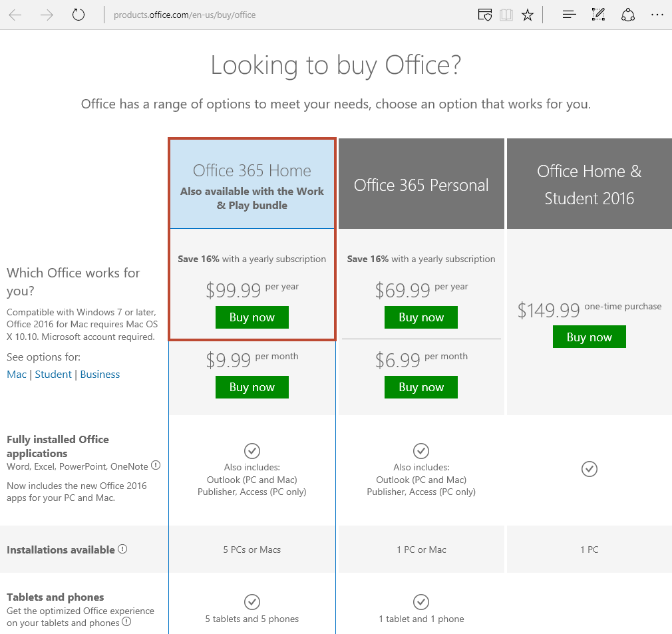Buy Office 365 Home monthly for $9.99

tap(252, 387)
